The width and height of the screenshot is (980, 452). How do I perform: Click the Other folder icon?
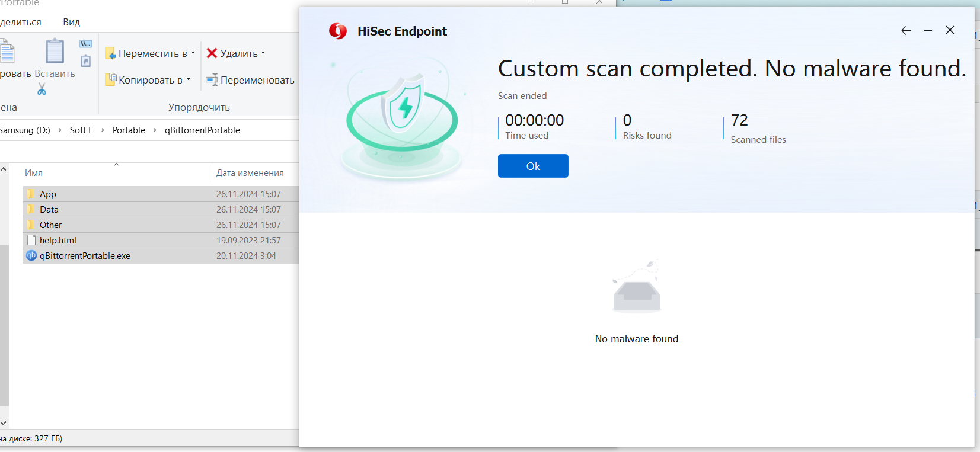[31, 225]
